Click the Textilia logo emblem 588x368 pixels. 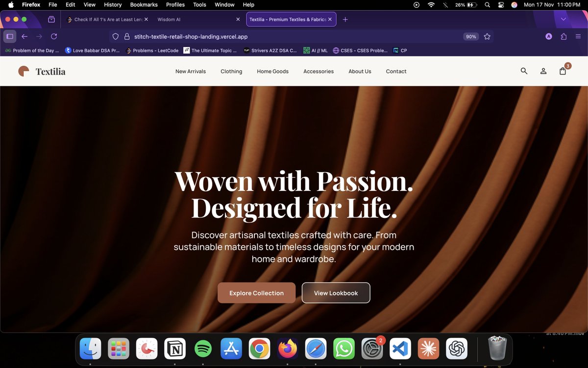click(x=24, y=71)
